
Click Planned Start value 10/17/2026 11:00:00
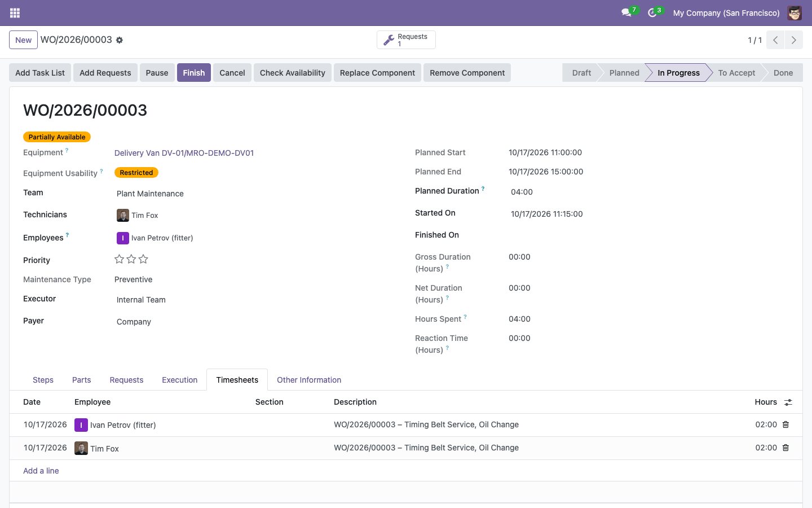coord(545,152)
